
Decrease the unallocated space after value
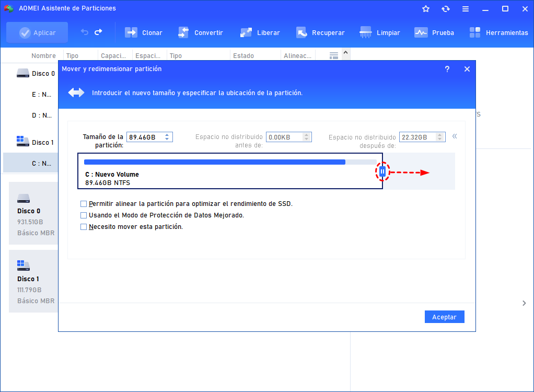(439, 139)
